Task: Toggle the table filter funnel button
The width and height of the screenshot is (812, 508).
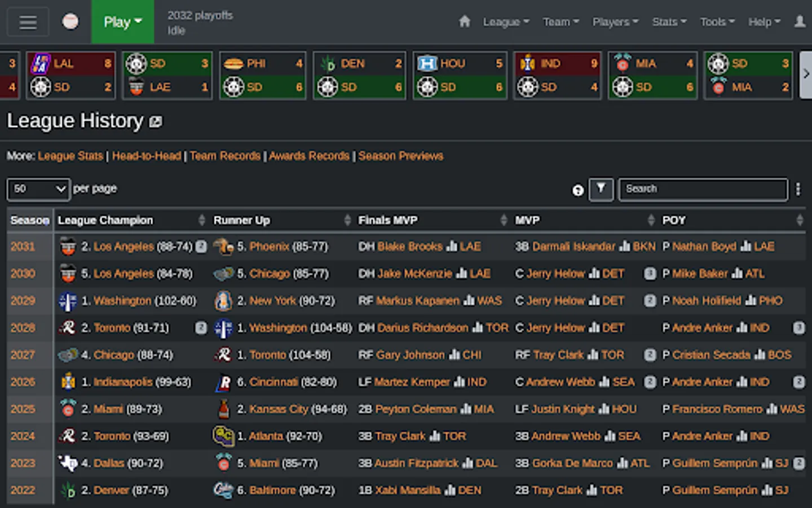Action: coord(601,189)
